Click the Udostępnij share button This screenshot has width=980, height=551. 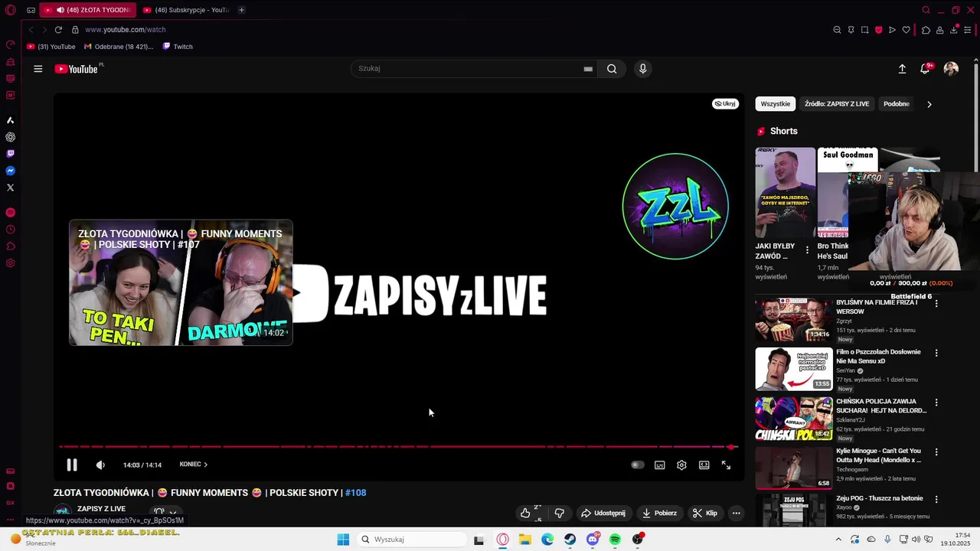point(603,513)
